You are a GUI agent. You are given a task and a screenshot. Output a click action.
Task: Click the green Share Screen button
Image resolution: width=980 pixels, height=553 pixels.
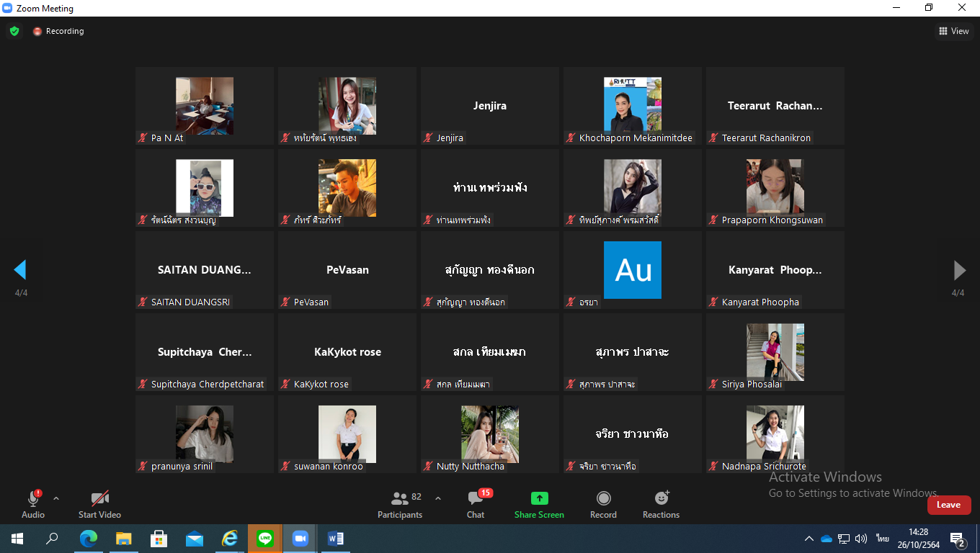point(539,504)
